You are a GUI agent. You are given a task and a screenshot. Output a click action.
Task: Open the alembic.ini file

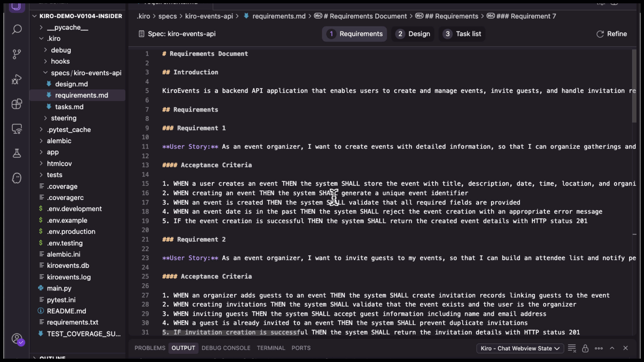click(x=77, y=254)
